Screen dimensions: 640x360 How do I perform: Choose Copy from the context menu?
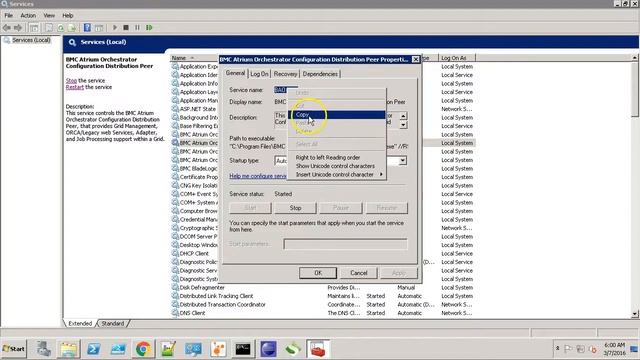pos(337,115)
